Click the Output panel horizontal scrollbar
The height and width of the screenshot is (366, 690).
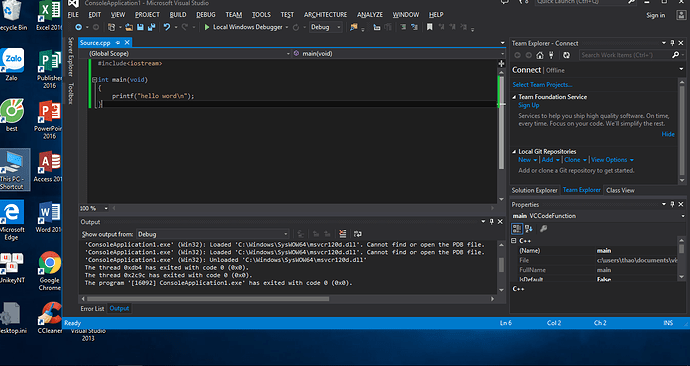[208, 299]
